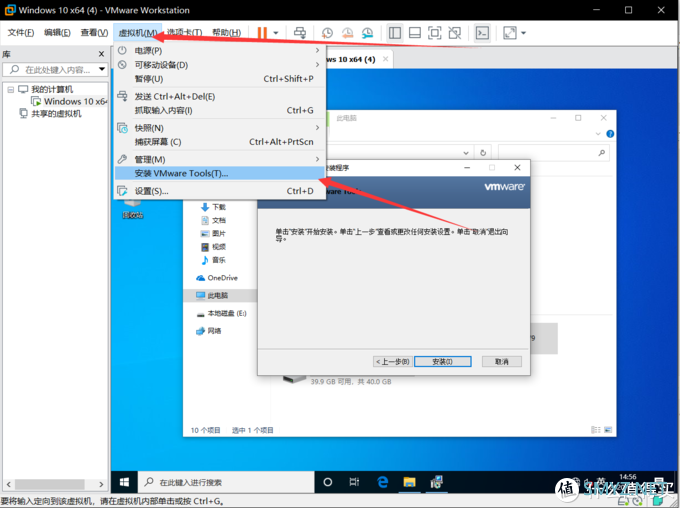Select 共享的虚拟机 in library tree

pos(56,114)
